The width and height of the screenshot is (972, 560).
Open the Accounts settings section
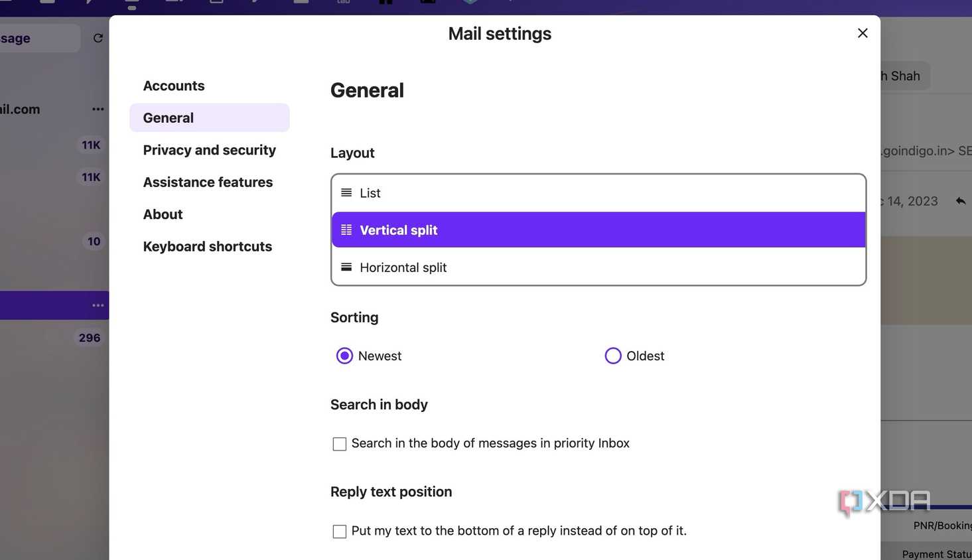(174, 86)
